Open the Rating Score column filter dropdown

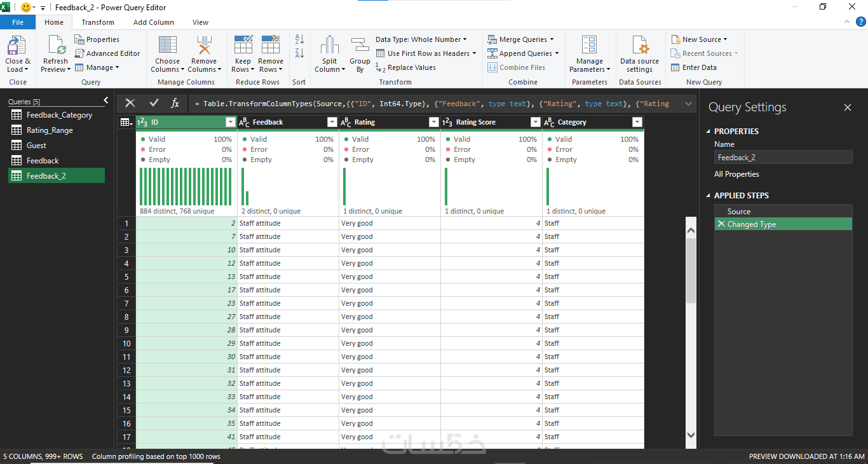[x=536, y=122]
